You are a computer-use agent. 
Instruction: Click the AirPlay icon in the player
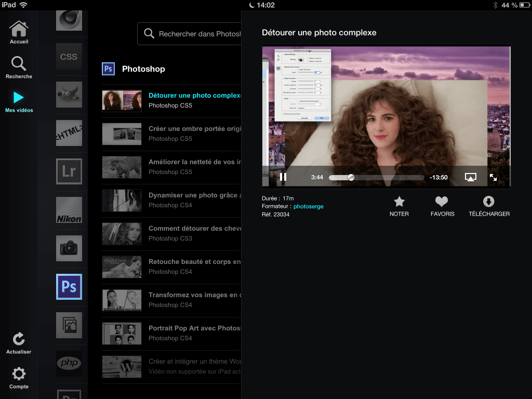coord(470,177)
